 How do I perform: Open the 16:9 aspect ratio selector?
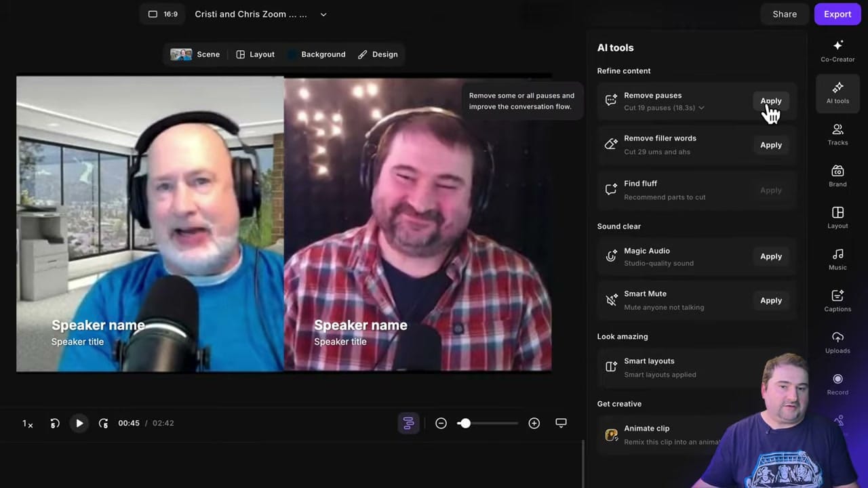coord(162,14)
